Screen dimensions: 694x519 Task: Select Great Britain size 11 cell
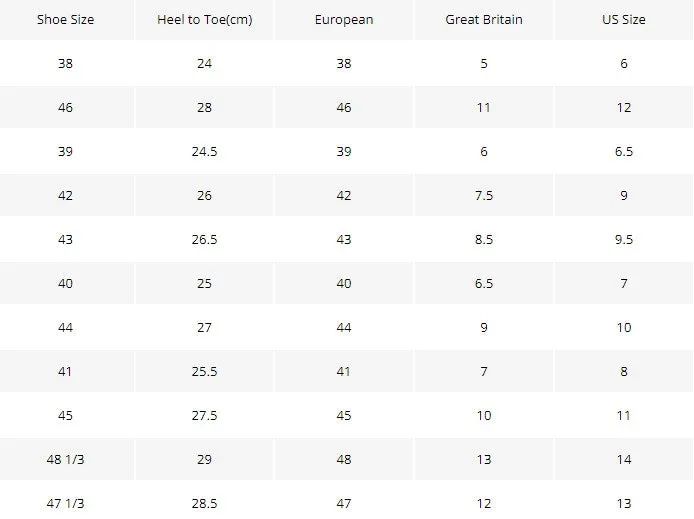coord(484,107)
